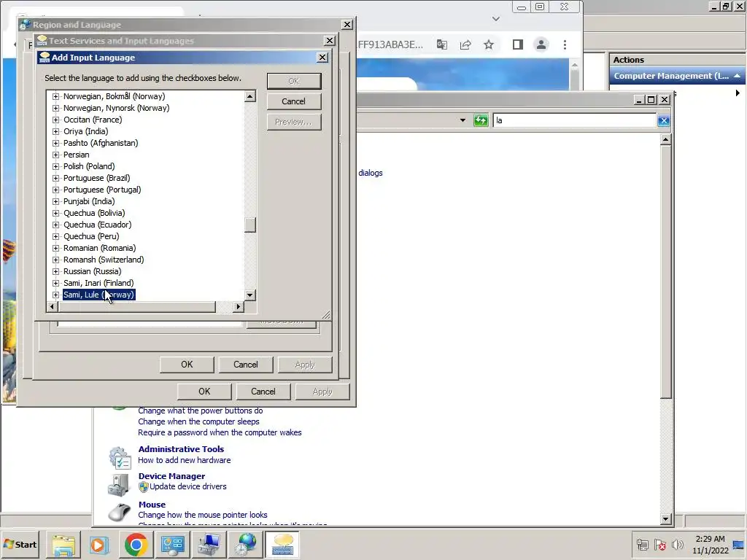Image resolution: width=747 pixels, height=560 pixels.
Task: Click Administrative Tools gear icon
Action: point(119,458)
